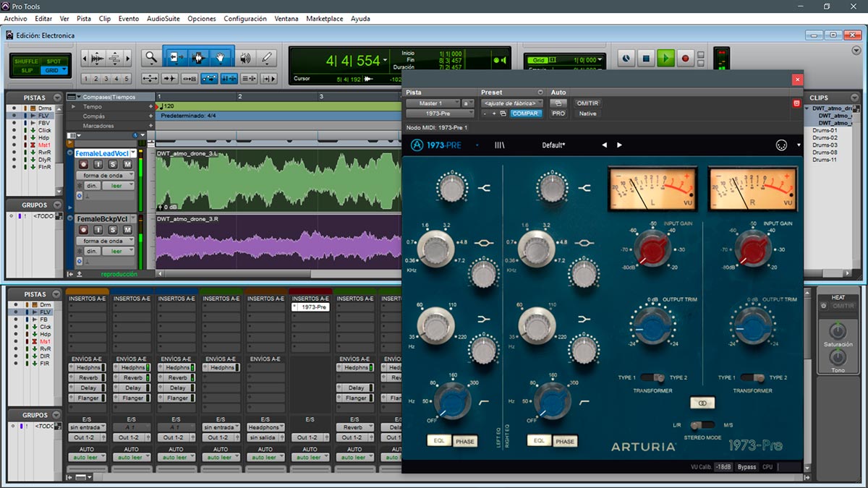Toggle the L/R M/S stereo mode switch

coord(702,425)
